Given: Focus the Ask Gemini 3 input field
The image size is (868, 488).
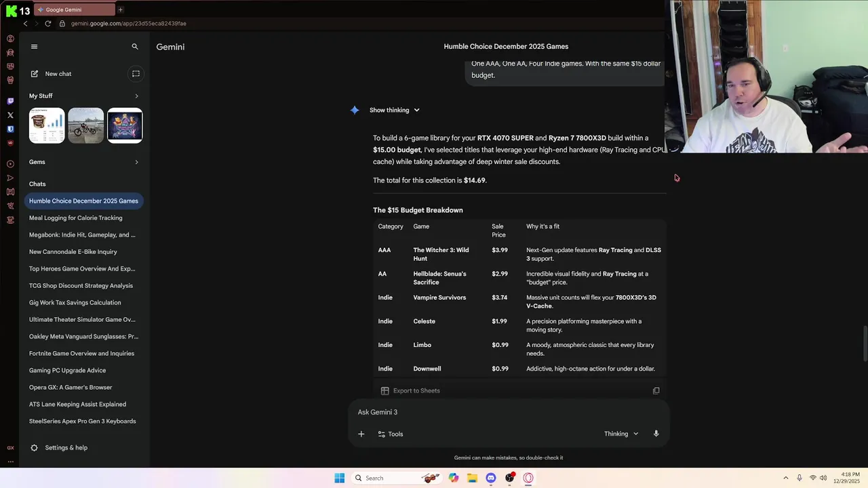Looking at the screenshot, I should coord(509,412).
